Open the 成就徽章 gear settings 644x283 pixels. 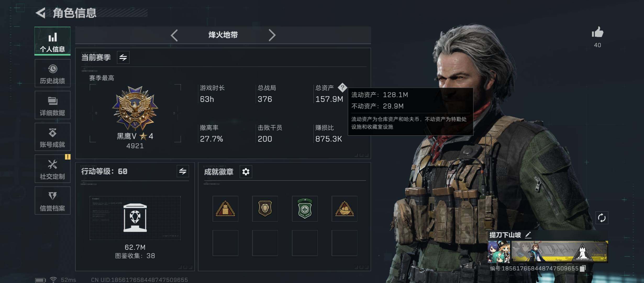246,172
